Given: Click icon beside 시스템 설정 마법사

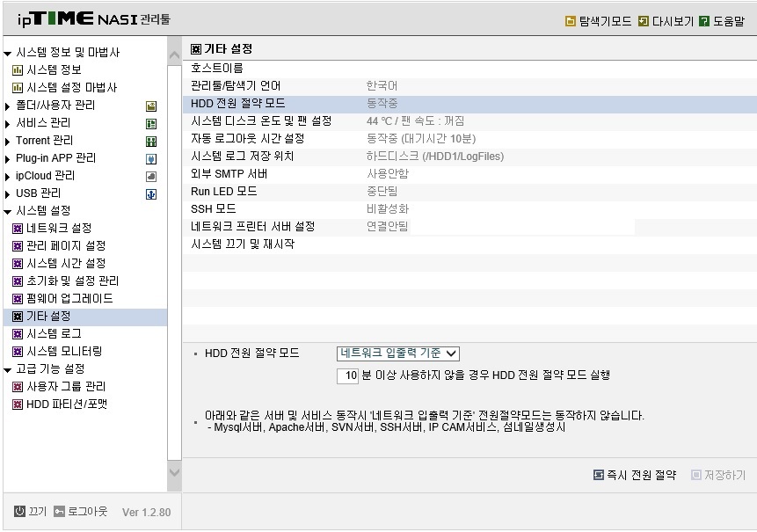Looking at the screenshot, I should pyautogui.click(x=18, y=88).
